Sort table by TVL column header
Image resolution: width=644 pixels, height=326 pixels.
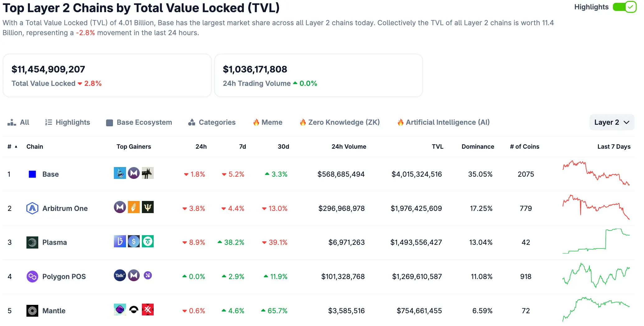coord(437,147)
